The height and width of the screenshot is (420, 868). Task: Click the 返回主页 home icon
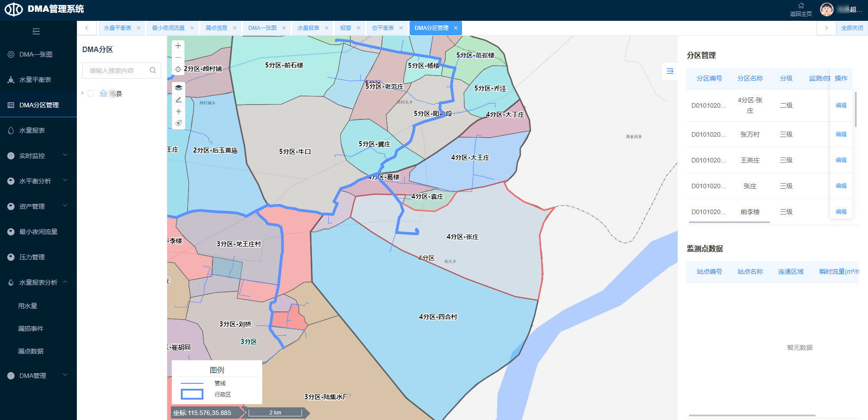click(801, 6)
